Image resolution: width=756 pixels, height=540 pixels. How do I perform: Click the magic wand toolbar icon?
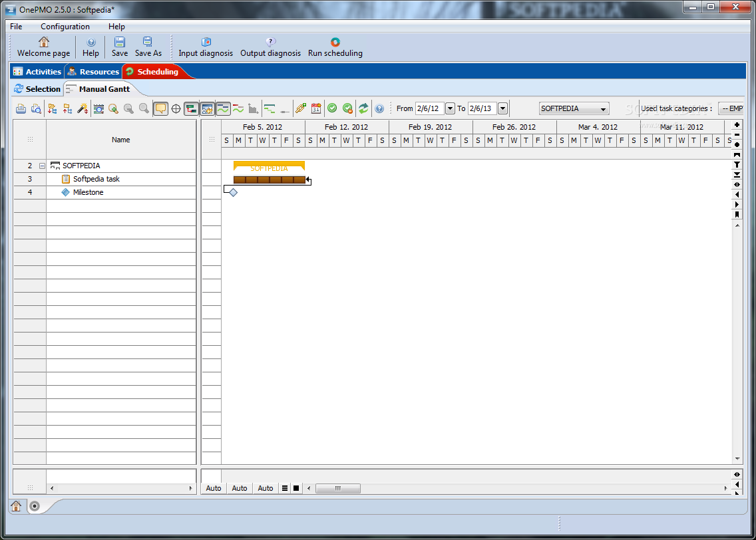point(83,109)
